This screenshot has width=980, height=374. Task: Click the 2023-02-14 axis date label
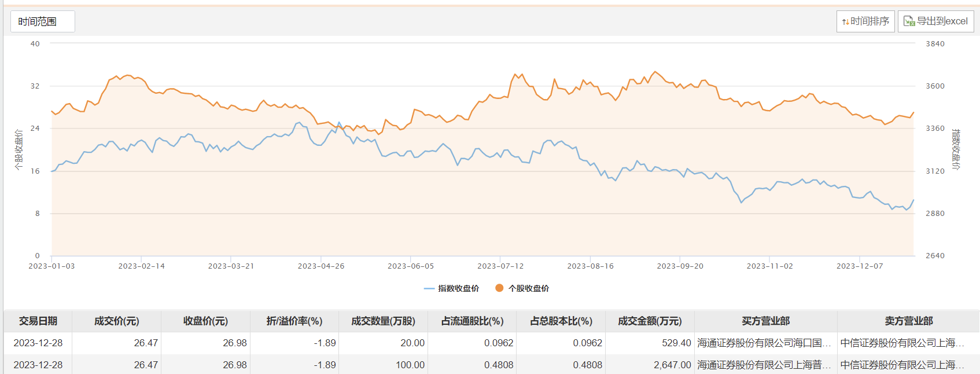141,266
